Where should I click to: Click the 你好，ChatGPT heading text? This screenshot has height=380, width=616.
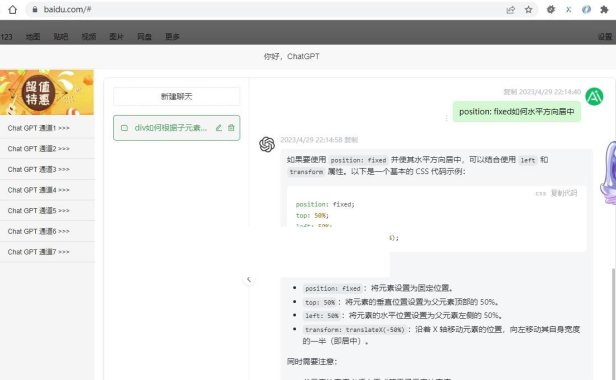(x=292, y=57)
